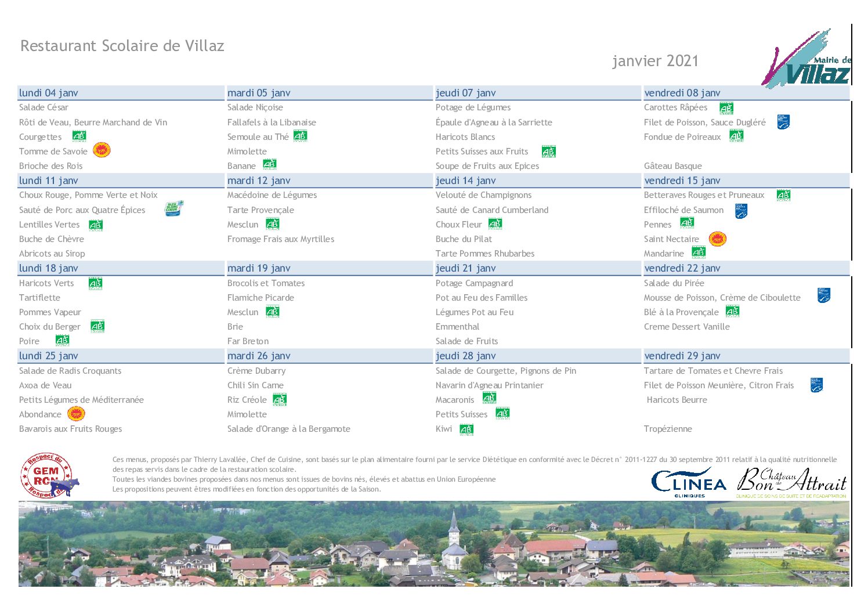Click the GEM RCN respect stamp logo

tap(49, 476)
